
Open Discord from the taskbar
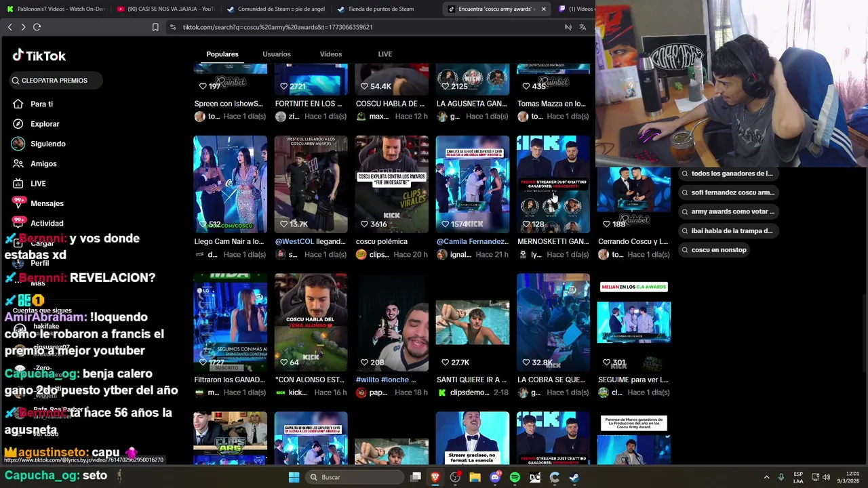495,477
